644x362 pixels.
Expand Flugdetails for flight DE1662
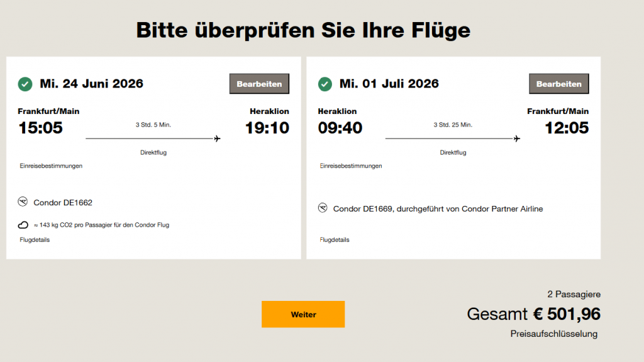pos(35,240)
